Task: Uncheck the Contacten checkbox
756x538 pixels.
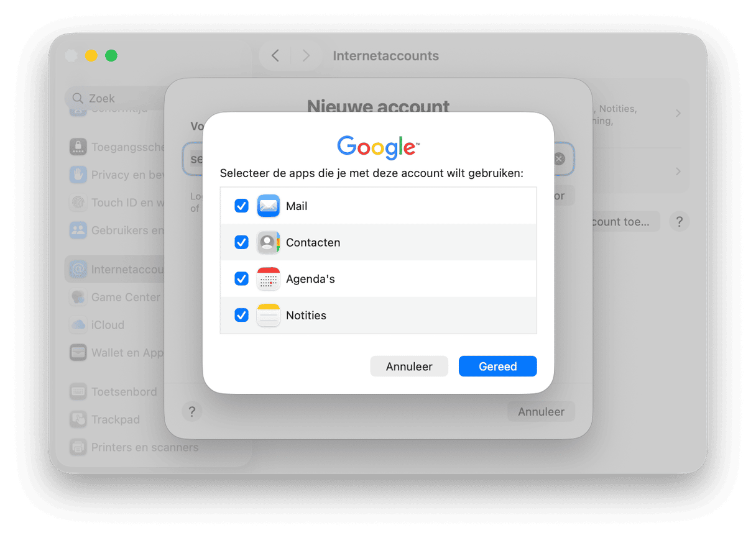Action: point(241,242)
